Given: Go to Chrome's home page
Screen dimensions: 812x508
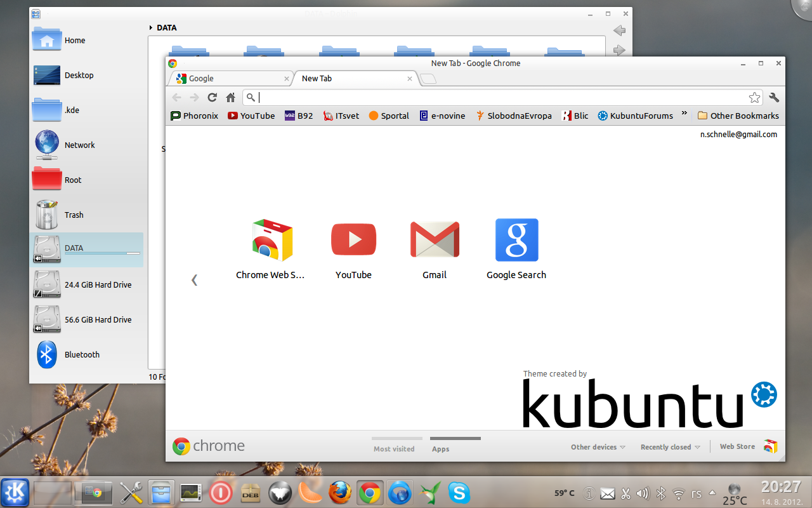Looking at the screenshot, I should tap(231, 97).
